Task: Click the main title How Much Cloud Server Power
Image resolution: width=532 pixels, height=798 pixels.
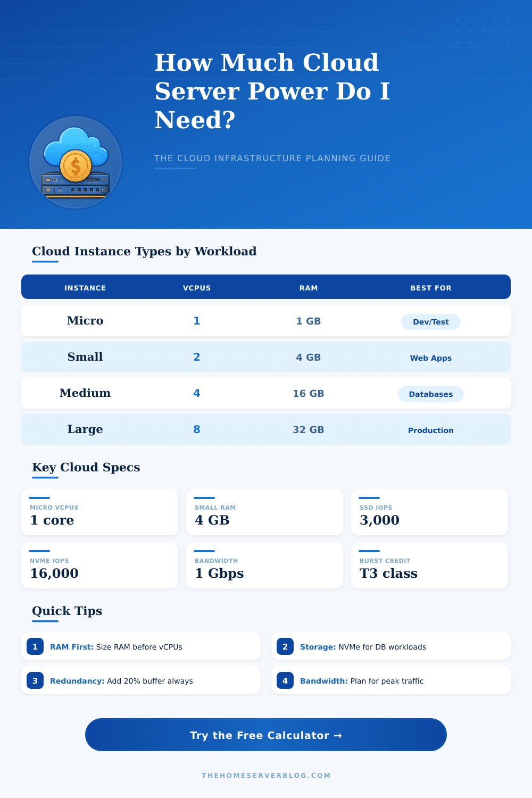Action: pyautogui.click(x=272, y=91)
